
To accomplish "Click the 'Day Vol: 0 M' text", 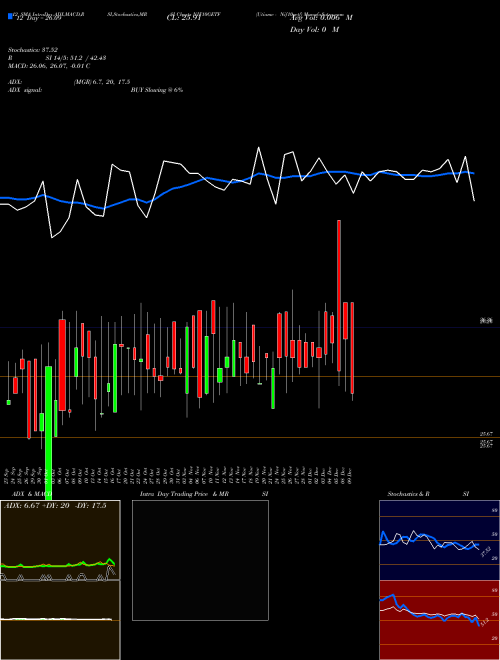I will (314, 30).
